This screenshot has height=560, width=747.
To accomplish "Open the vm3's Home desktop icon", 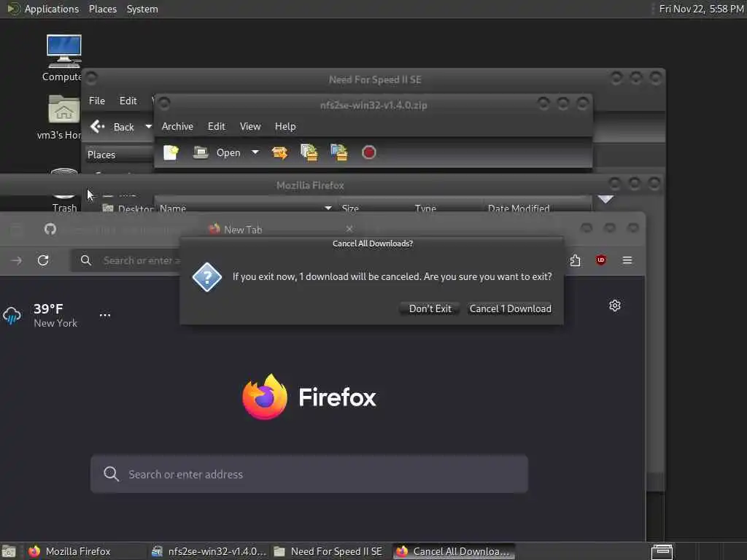I will pyautogui.click(x=63, y=117).
